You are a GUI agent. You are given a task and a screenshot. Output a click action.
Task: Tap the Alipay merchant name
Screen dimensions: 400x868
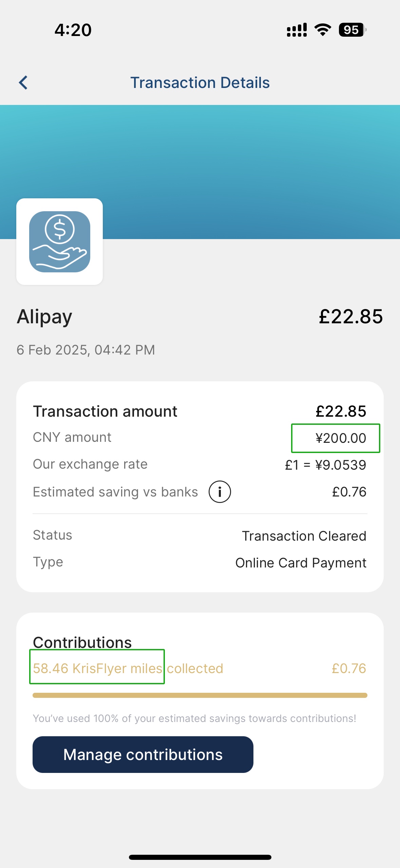(x=44, y=317)
